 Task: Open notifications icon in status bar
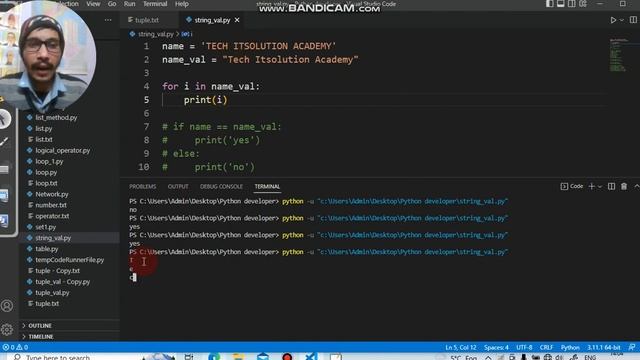pos(632,347)
